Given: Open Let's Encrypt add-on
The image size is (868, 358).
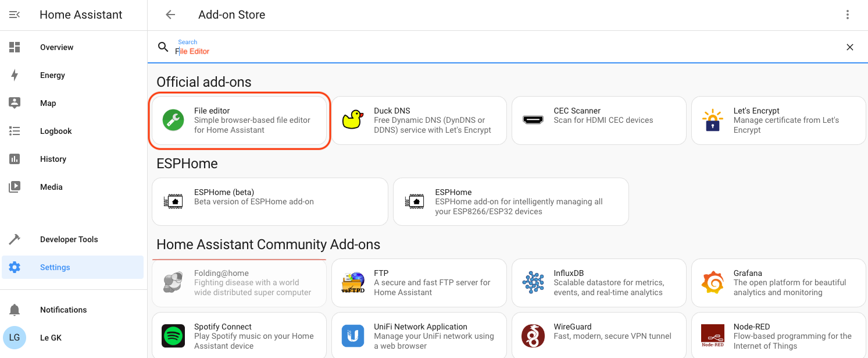Looking at the screenshot, I should tap(778, 120).
